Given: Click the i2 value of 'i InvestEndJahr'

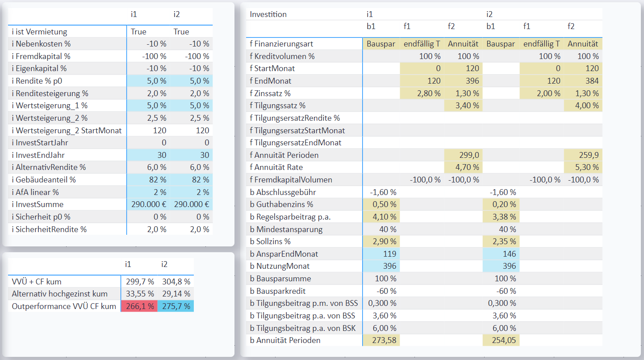Looking at the screenshot, I should 192,155.
